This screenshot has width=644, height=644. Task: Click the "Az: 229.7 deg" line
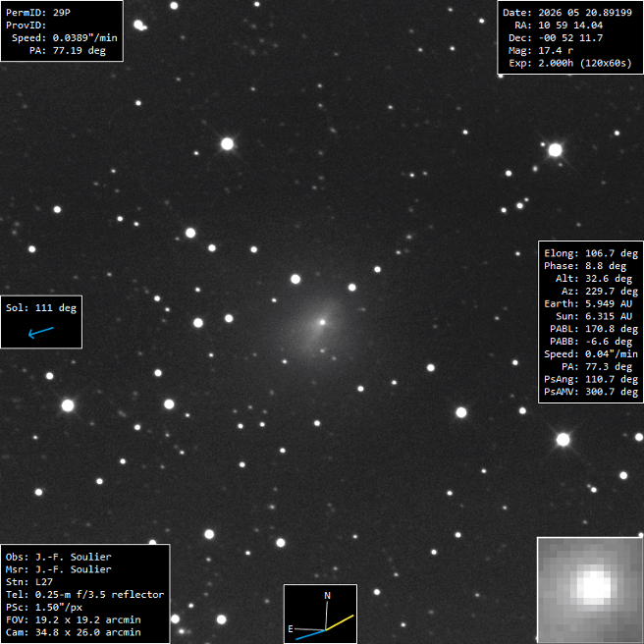[600, 292]
